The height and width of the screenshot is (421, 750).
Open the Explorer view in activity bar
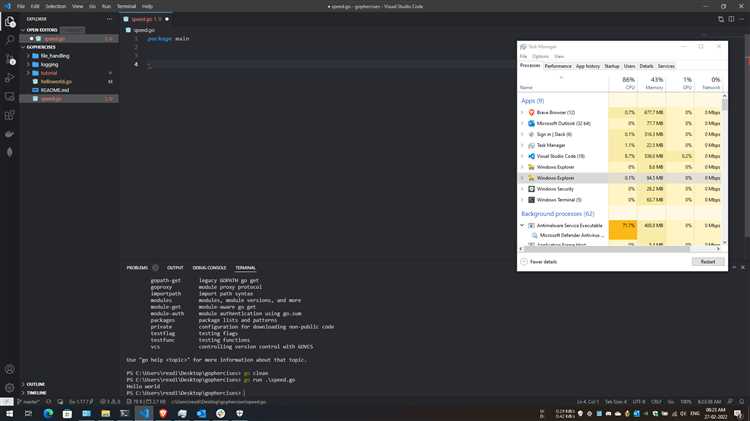pyautogui.click(x=10, y=22)
